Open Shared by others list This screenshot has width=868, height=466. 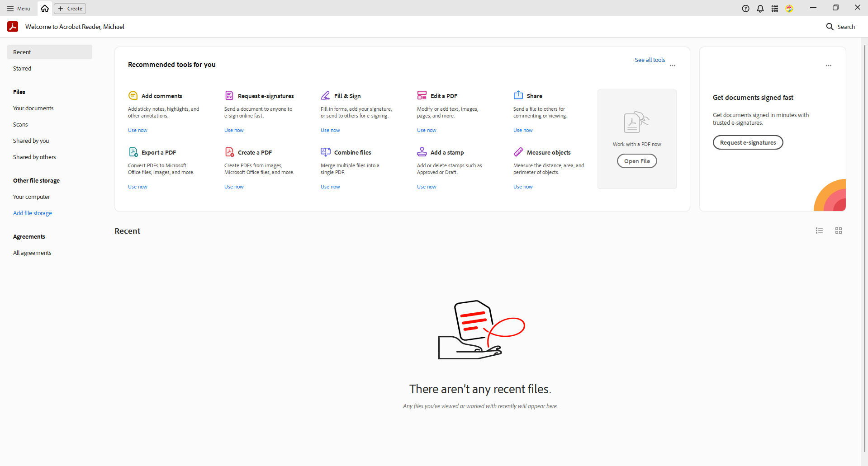tap(50, 157)
